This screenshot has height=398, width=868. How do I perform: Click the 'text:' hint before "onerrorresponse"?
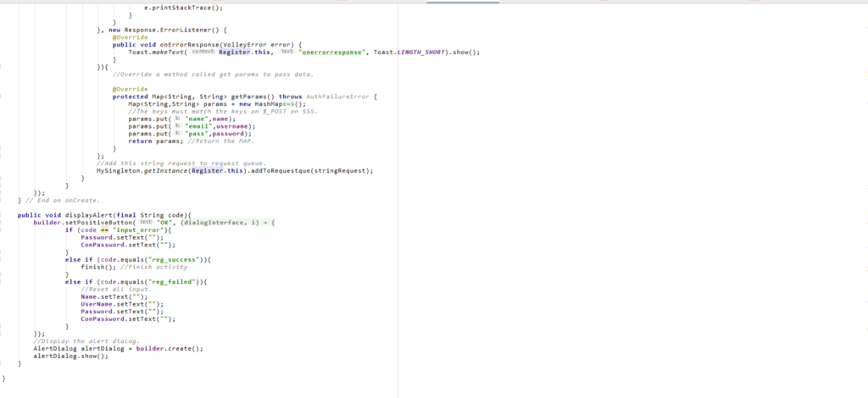[x=287, y=52]
